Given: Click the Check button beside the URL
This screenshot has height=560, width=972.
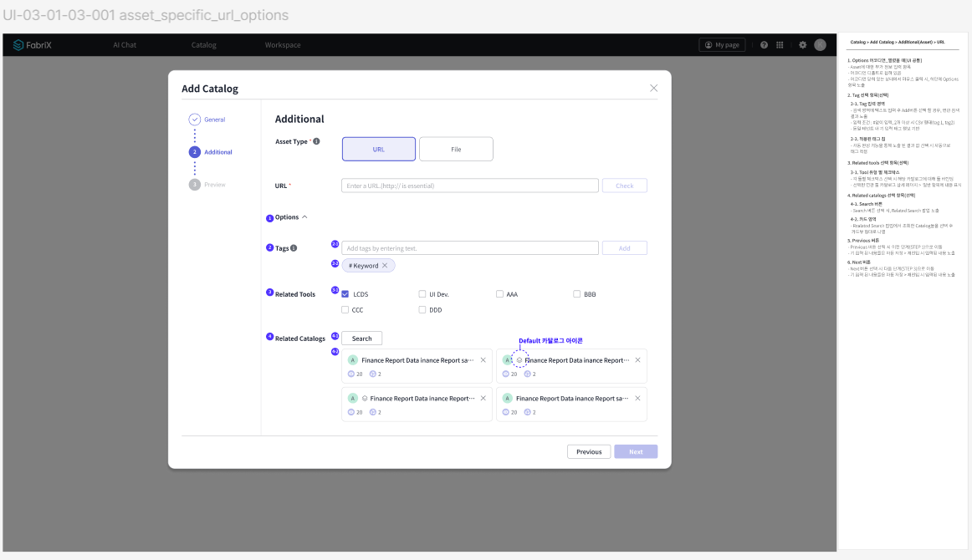Looking at the screenshot, I should click(x=625, y=186).
